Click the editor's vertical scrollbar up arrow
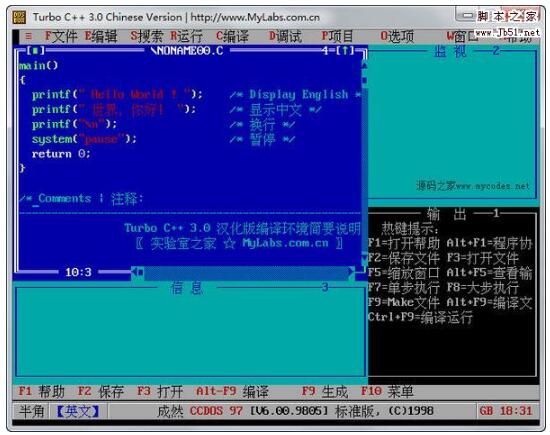This screenshot has width=550, height=435. tap(364, 65)
